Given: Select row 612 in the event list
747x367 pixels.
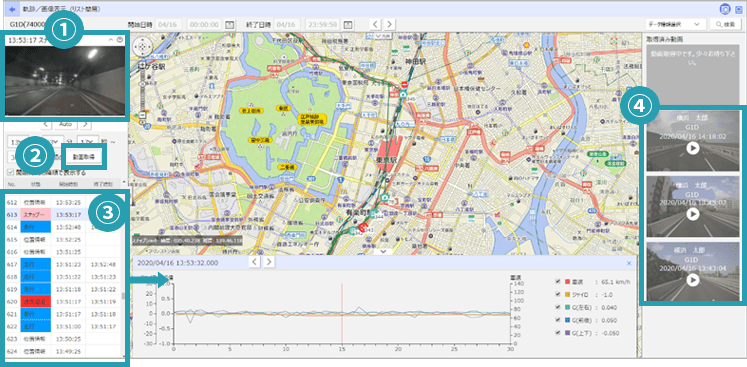Looking at the screenshot, I should (x=63, y=203).
